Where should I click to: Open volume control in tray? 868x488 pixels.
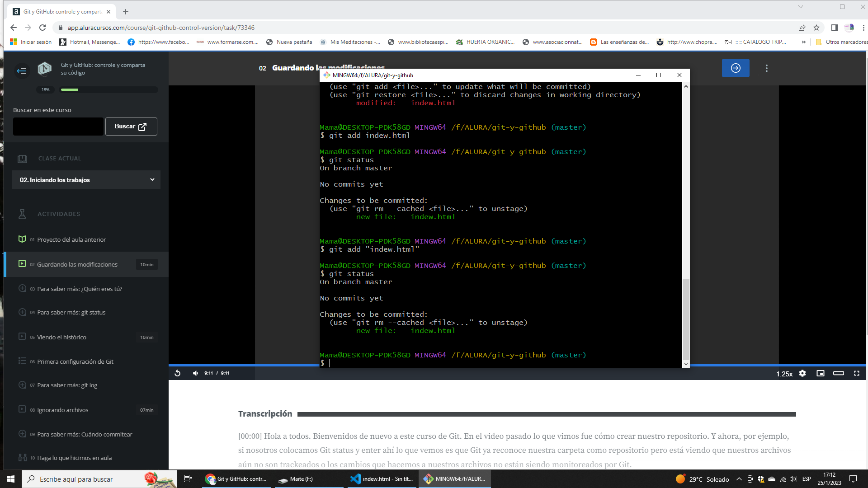[x=793, y=479]
